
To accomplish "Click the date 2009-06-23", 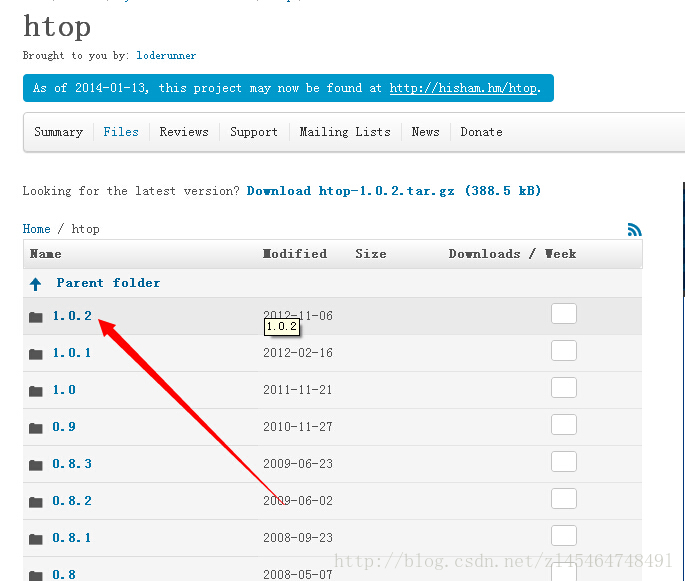I will 298,464.
